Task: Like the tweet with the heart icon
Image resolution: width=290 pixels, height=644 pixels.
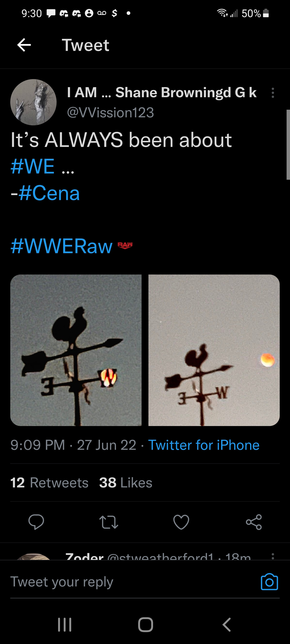Action: pos(181,522)
